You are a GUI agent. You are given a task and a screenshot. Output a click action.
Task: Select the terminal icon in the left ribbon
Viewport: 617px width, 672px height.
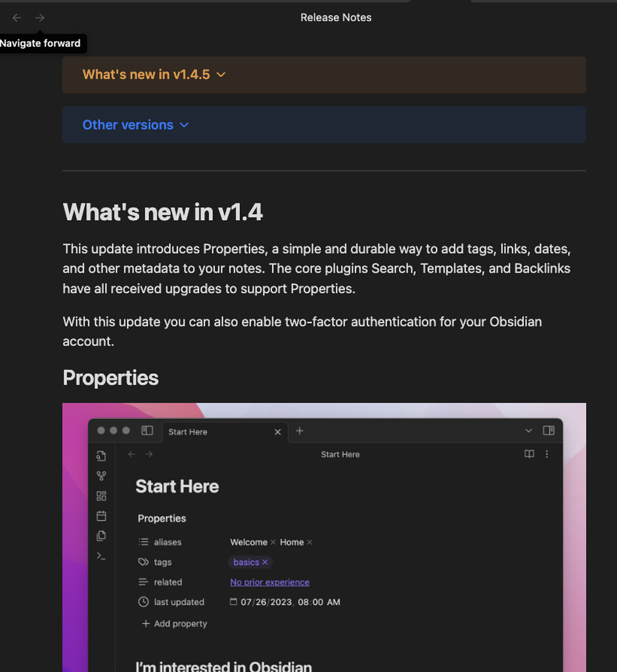click(101, 556)
